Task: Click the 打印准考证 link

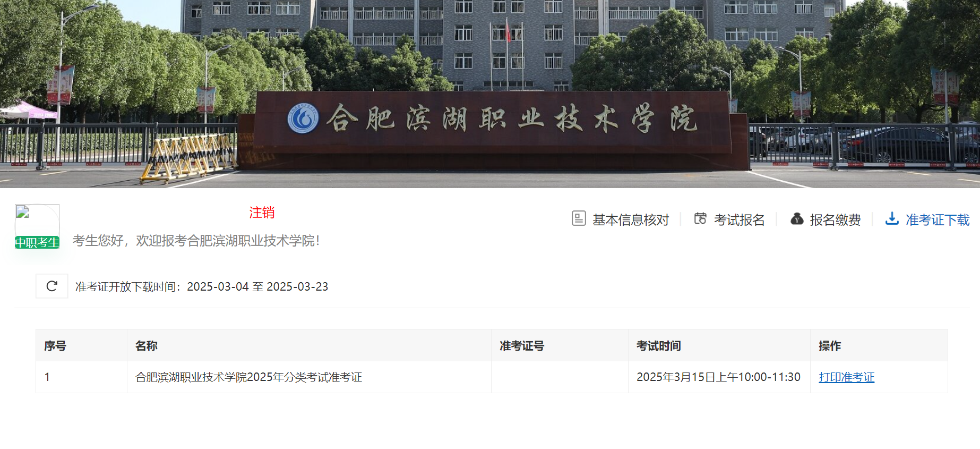Action: (x=846, y=377)
